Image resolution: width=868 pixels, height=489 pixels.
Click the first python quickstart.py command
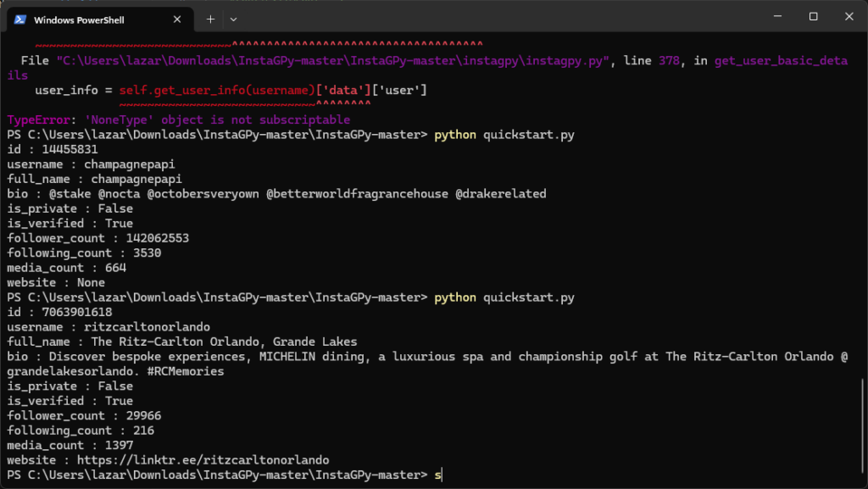504,136
